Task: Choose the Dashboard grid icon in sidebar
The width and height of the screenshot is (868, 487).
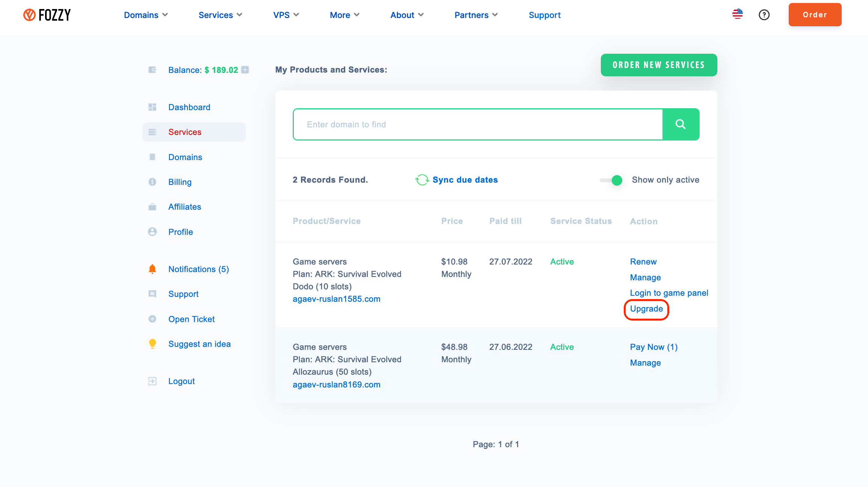Action: (x=152, y=107)
